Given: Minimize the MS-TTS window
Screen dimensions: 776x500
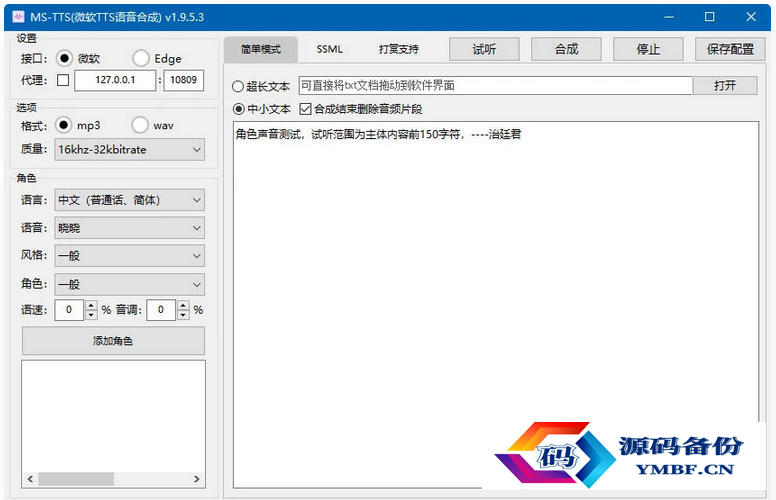Looking at the screenshot, I should click(669, 17).
